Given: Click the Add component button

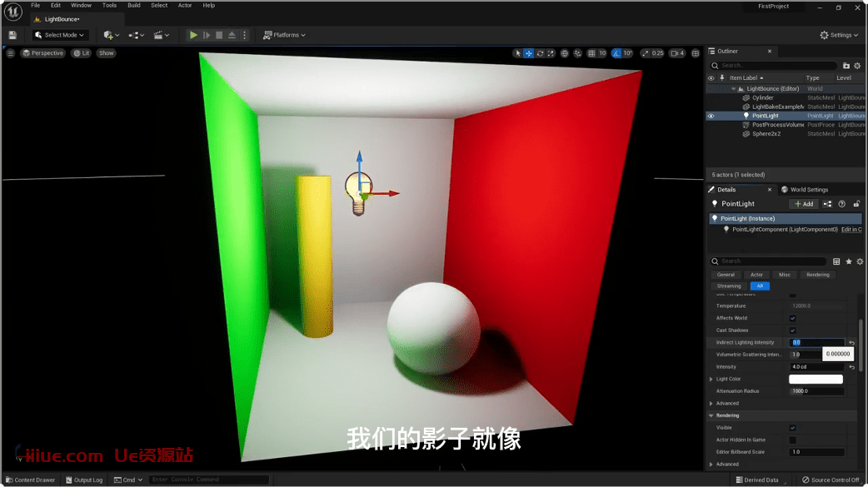Looking at the screenshot, I should pyautogui.click(x=803, y=204).
